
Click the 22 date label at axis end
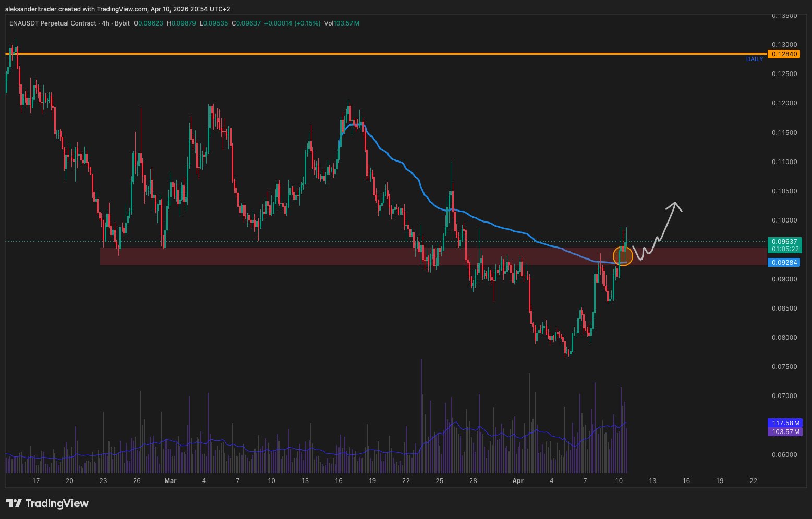(x=753, y=481)
